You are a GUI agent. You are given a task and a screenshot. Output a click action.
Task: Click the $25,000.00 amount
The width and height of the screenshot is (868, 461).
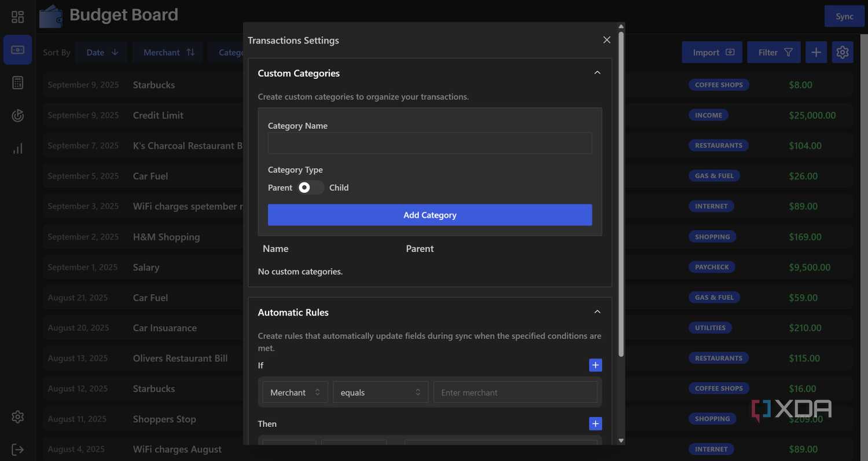pos(812,115)
